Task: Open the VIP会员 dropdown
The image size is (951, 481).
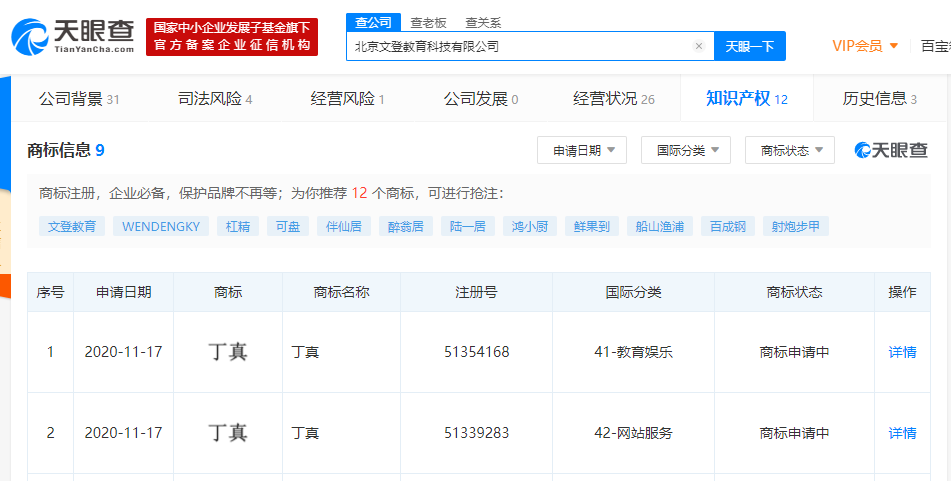Action: coord(865,45)
